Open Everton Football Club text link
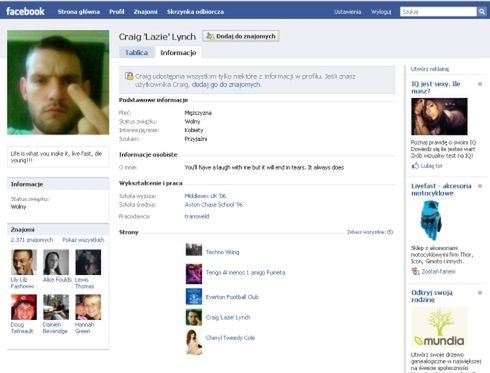 click(x=232, y=297)
